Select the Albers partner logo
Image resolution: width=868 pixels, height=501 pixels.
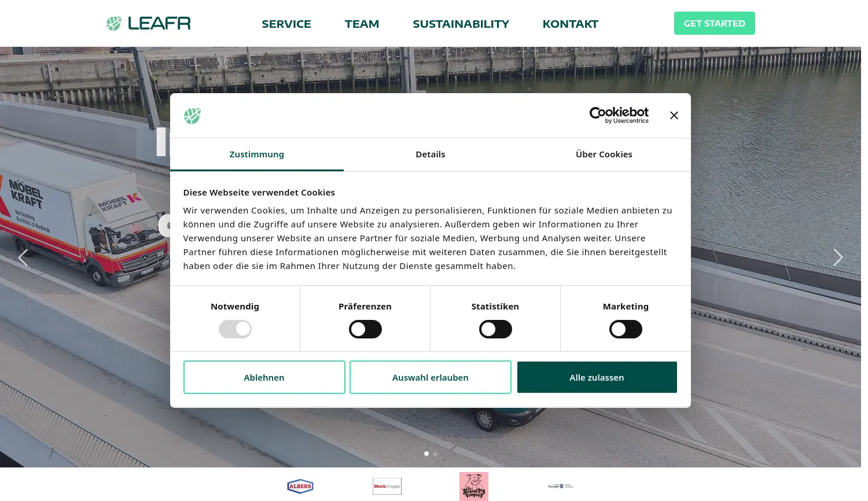coord(300,486)
